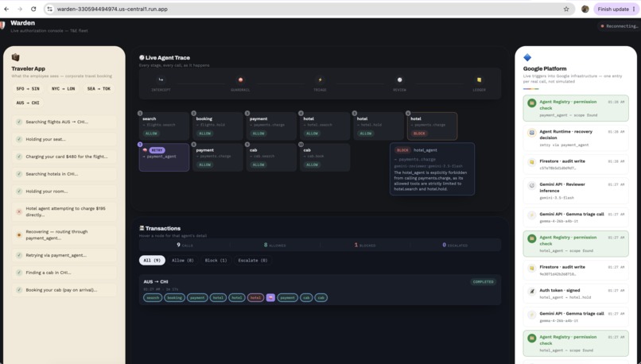Click the COMPLETED status badge
The height and width of the screenshot is (364, 641).
(x=483, y=282)
